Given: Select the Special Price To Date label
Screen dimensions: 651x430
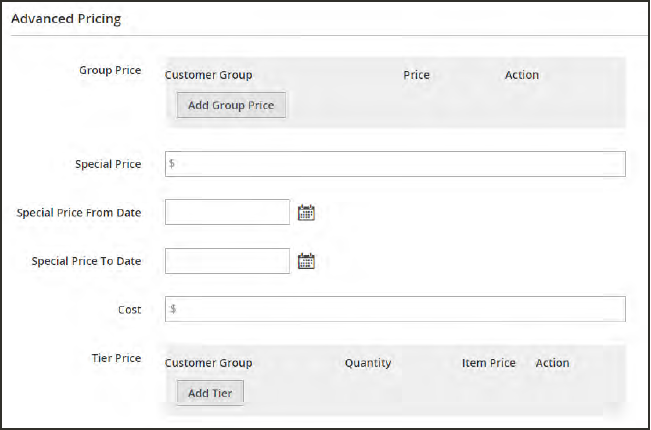Looking at the screenshot, I should [x=86, y=261].
